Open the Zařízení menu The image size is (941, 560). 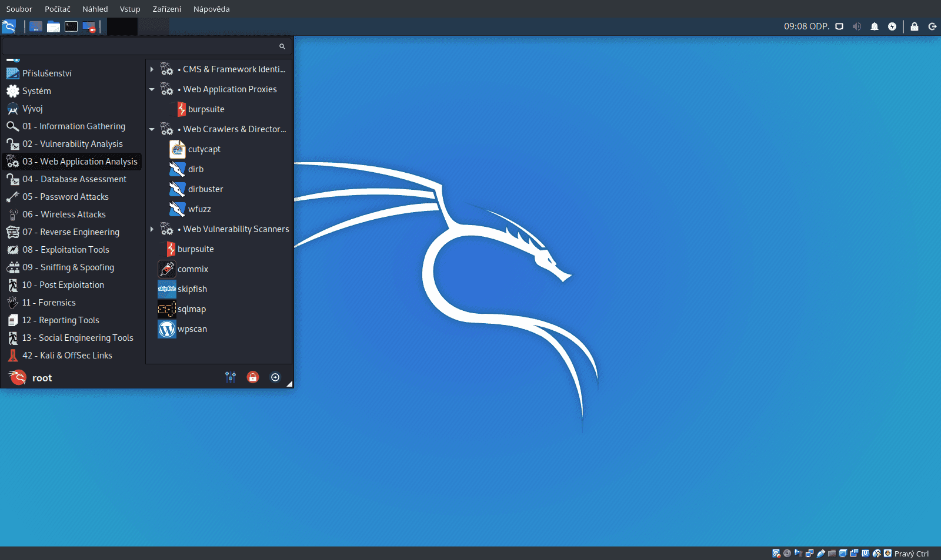click(x=166, y=9)
